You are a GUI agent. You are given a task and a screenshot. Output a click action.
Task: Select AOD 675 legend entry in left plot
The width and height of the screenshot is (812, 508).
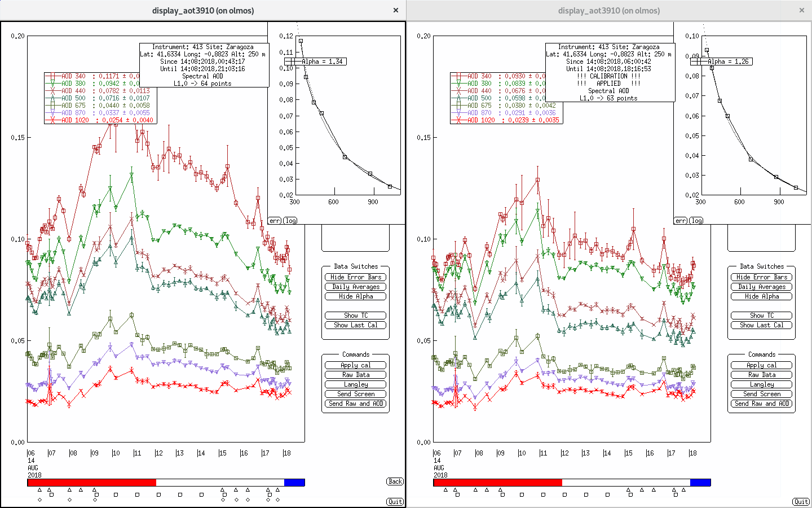[98, 106]
